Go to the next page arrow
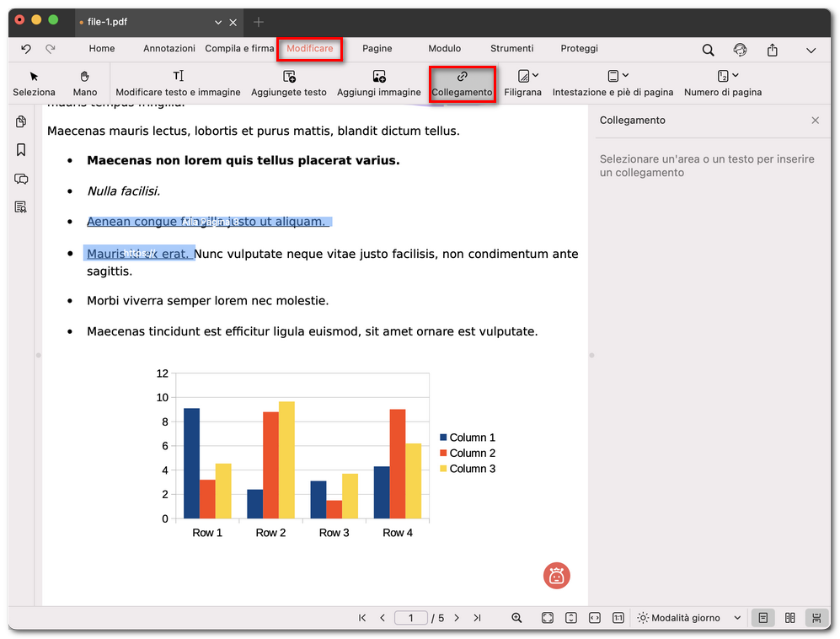This screenshot has width=840, height=639. (457, 618)
